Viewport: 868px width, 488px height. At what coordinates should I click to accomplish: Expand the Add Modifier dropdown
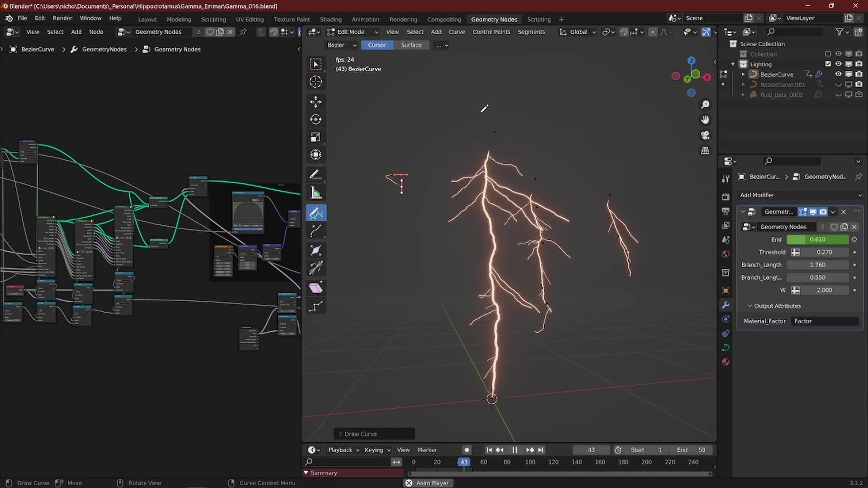pyautogui.click(x=799, y=195)
